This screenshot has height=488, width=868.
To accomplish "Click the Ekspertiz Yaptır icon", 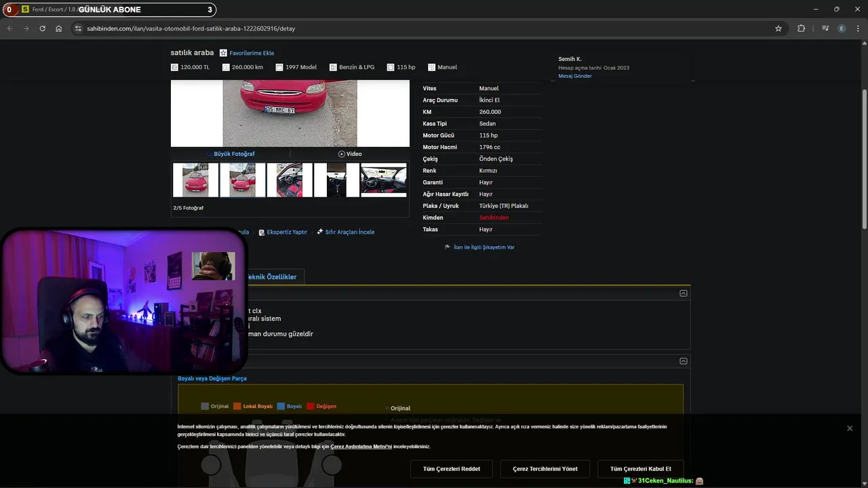I will tap(262, 232).
